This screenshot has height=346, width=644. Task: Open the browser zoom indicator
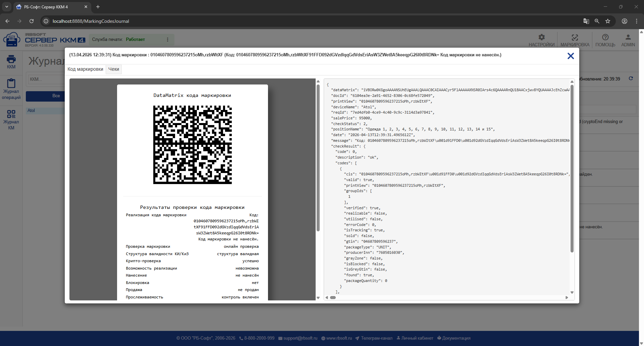click(597, 21)
